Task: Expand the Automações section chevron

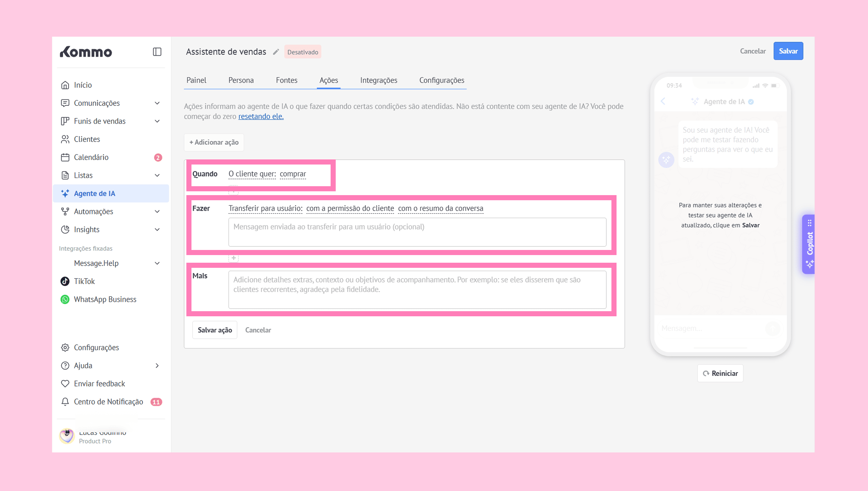Action: pos(157,211)
